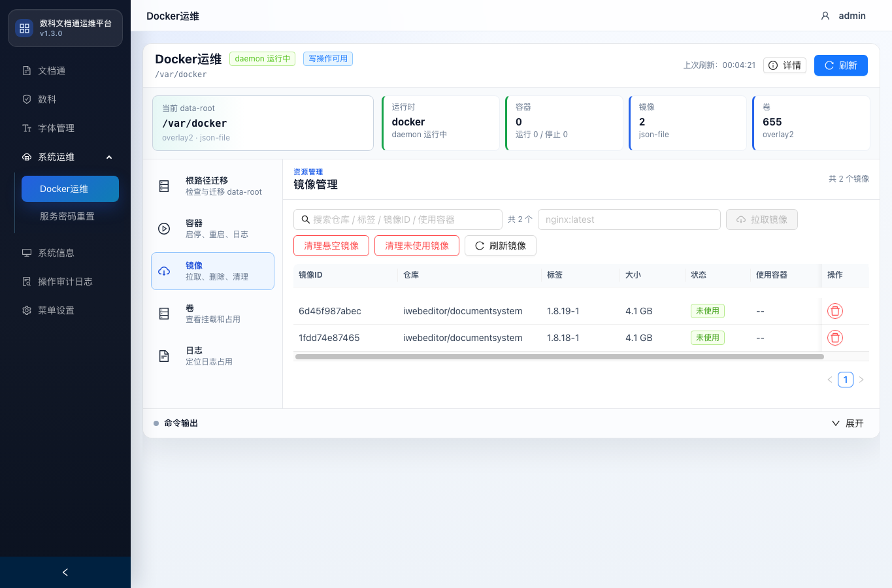The height and width of the screenshot is (588, 892).
Task: Click the document icon beside 日志
Action: [164, 356]
